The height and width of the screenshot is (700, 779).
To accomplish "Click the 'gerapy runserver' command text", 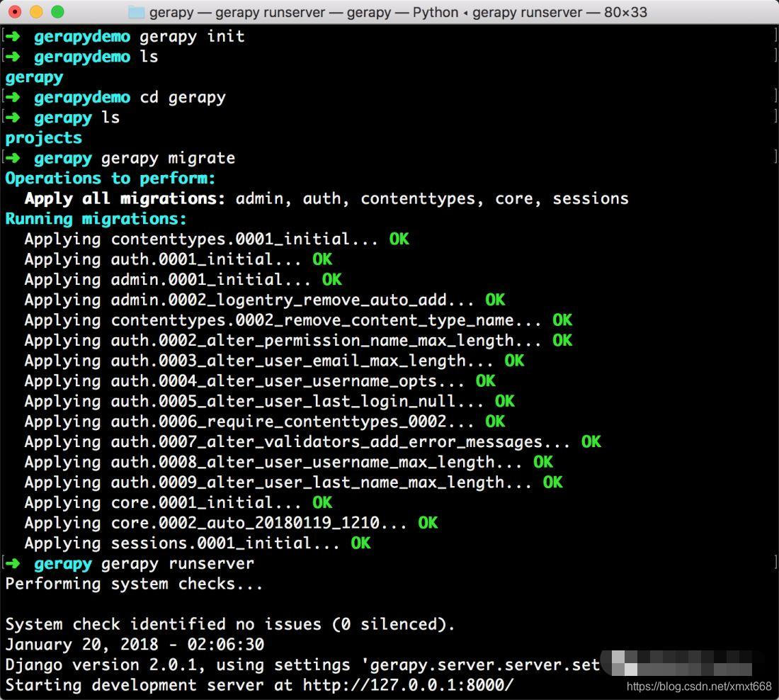I will [178, 564].
